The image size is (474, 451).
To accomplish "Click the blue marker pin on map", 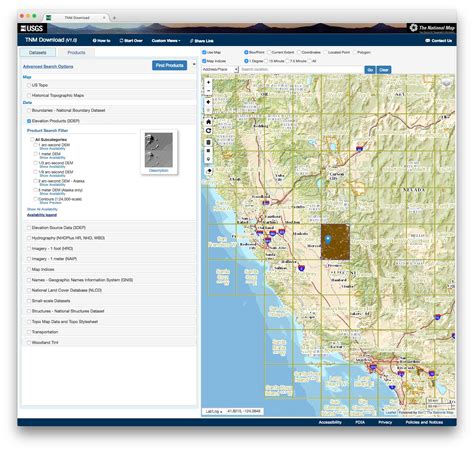I will 328,239.
